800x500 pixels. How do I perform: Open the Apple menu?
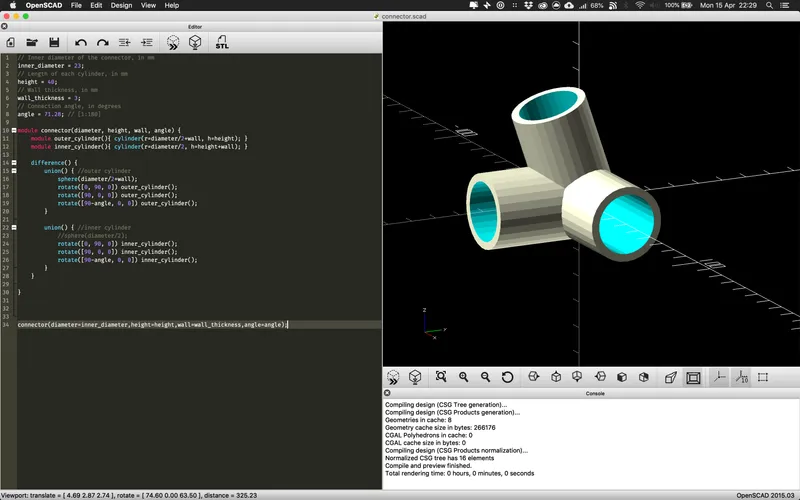click(x=13, y=5)
